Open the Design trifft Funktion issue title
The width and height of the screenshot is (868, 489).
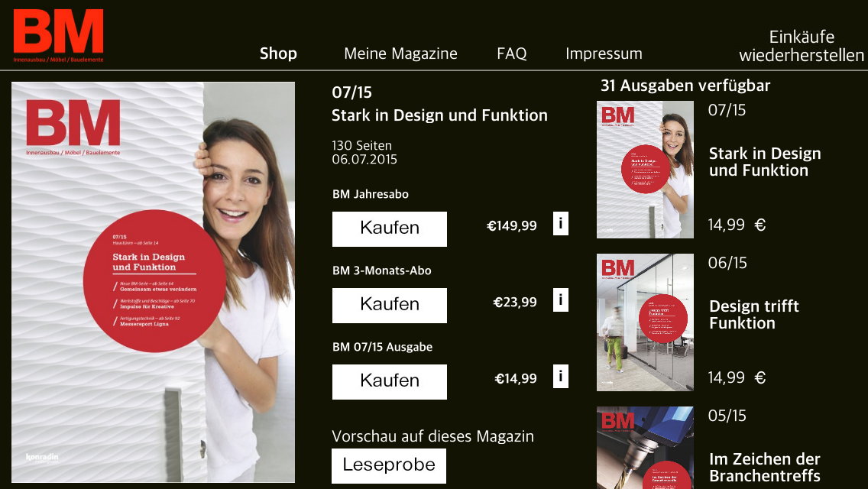pyautogui.click(x=754, y=315)
